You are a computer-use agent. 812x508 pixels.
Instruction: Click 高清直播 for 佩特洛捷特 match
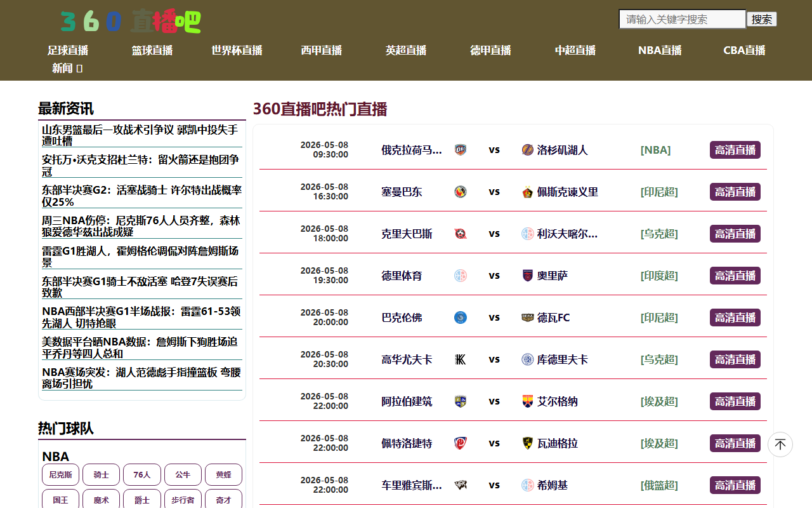[735, 443]
